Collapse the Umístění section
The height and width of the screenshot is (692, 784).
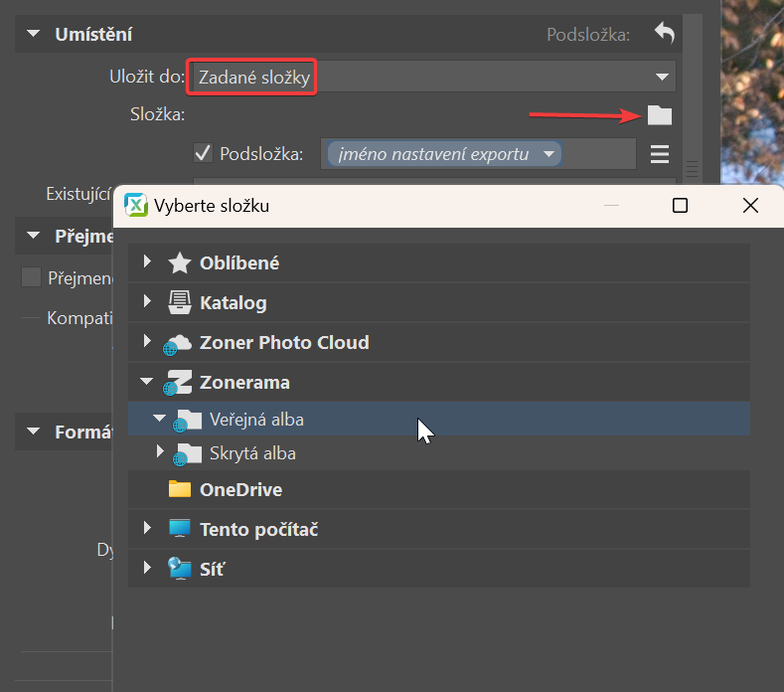click(33, 34)
